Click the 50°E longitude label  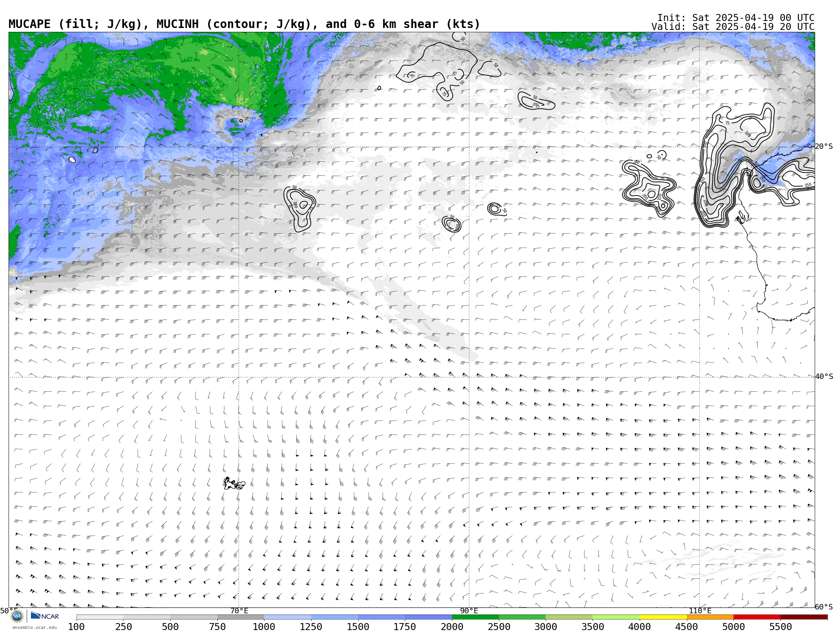pos(9,611)
